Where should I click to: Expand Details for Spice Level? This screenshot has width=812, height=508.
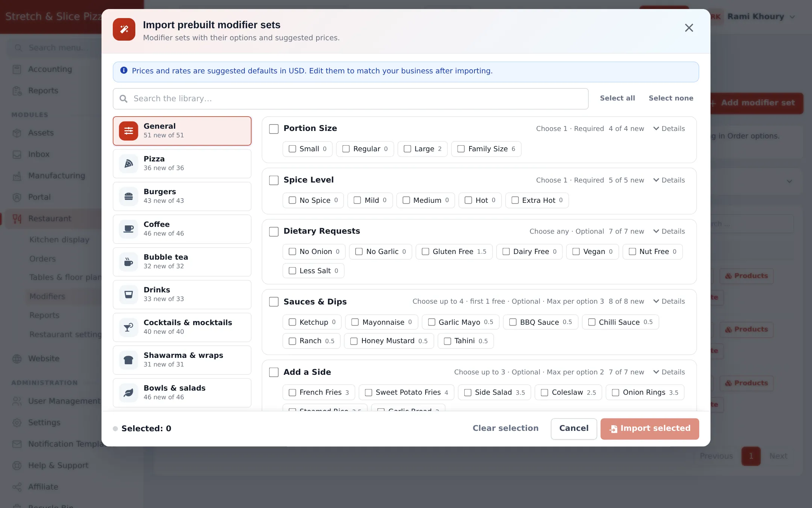tap(669, 180)
